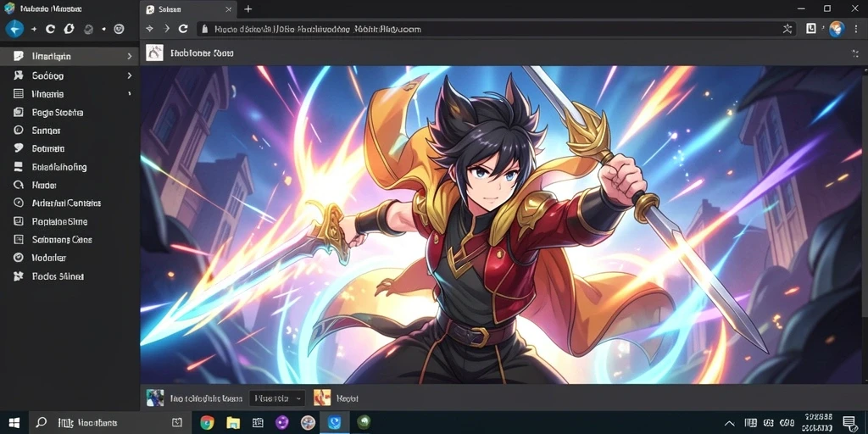Click the bookmark star icon in address bar
Image resolution: width=868 pixels, height=434 pixels.
click(787, 29)
